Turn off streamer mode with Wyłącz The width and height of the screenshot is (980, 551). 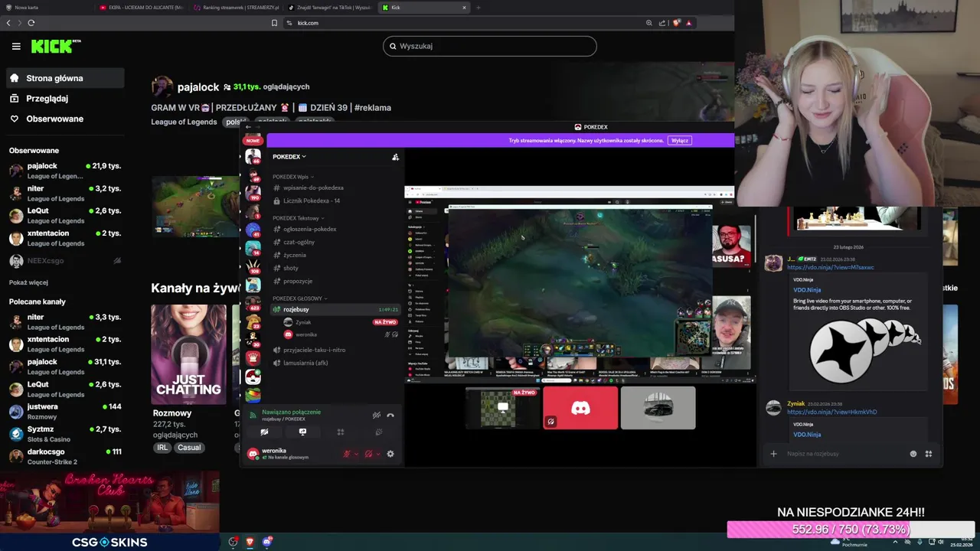tap(680, 141)
